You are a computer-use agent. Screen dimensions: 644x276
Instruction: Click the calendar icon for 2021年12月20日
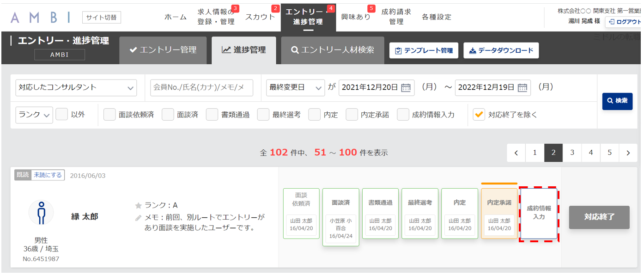pos(406,88)
